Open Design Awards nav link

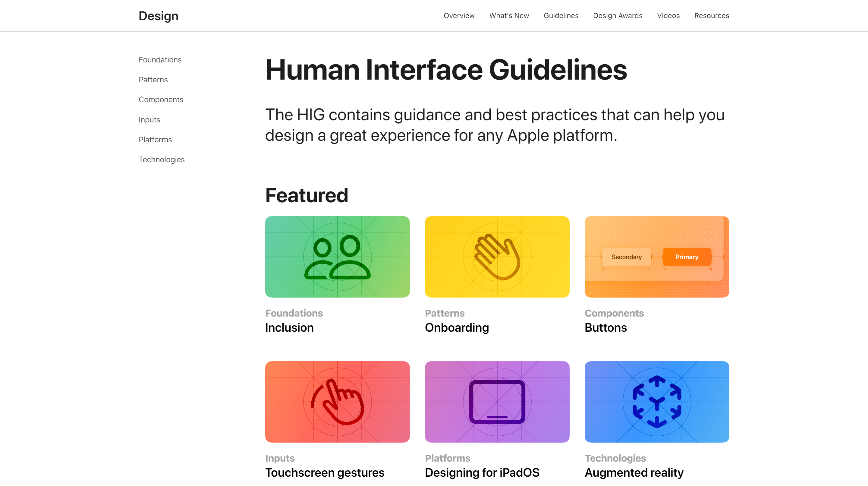pos(618,16)
